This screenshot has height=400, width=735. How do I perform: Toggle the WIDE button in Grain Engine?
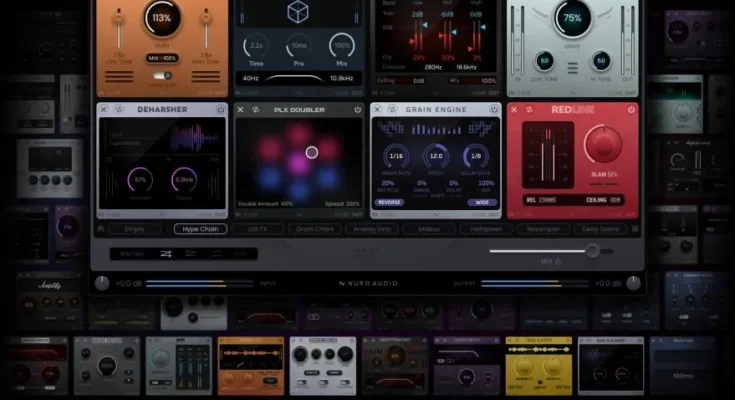[482, 202]
